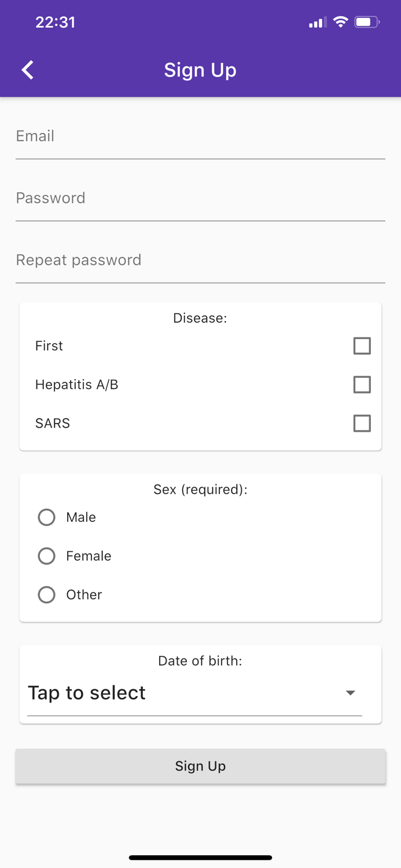This screenshot has height=868, width=401.
Task: Select the Male radio button
Action: pos(47,517)
